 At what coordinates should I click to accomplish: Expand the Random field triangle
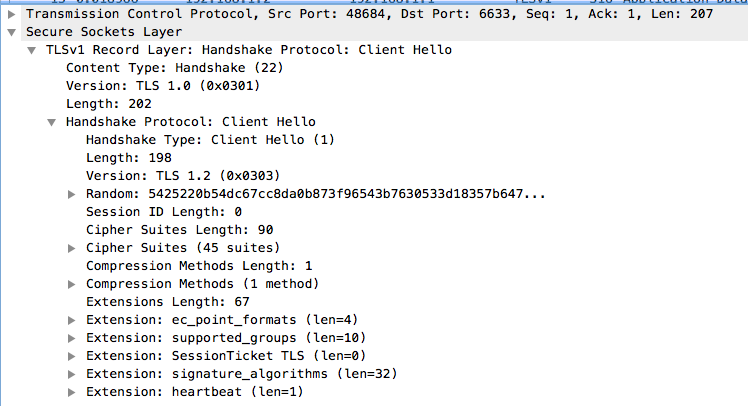[x=71, y=194]
